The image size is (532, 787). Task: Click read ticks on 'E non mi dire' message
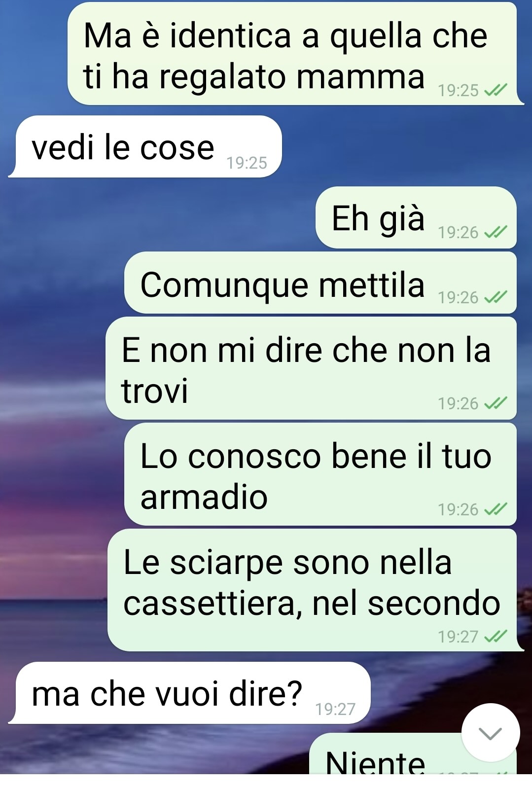[x=496, y=403]
